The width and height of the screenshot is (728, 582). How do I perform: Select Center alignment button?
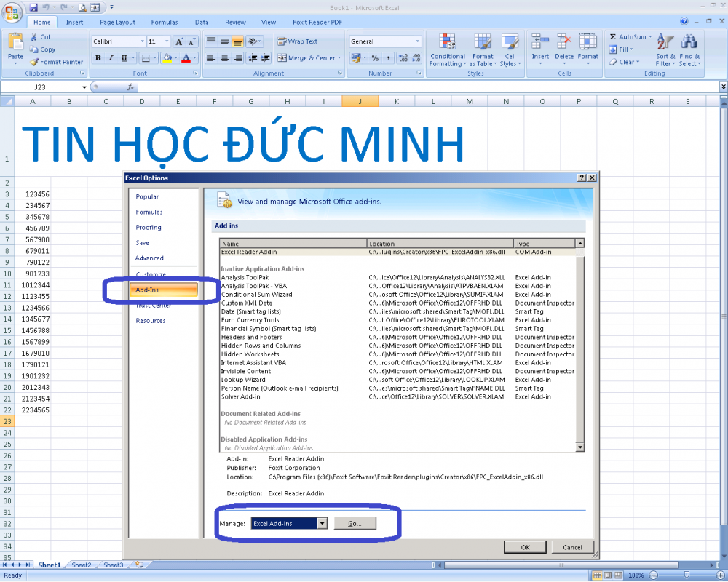point(225,58)
